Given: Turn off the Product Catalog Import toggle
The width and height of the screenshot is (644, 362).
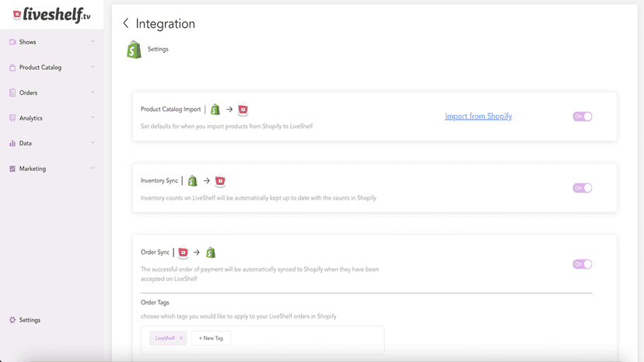Looking at the screenshot, I should [583, 117].
